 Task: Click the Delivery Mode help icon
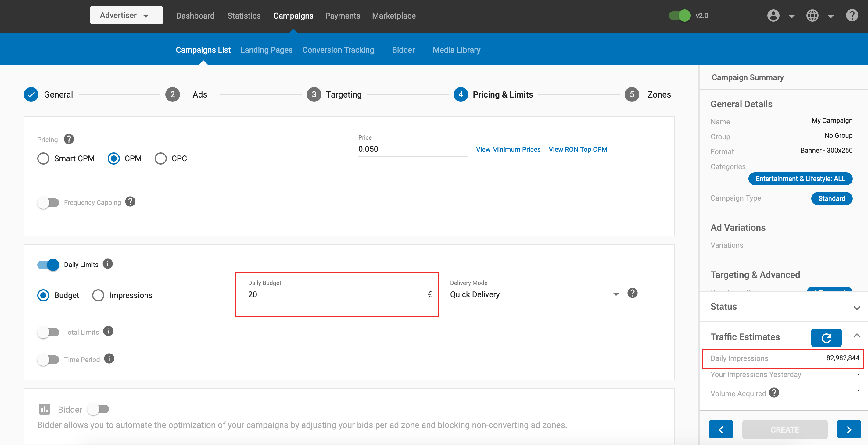click(632, 293)
